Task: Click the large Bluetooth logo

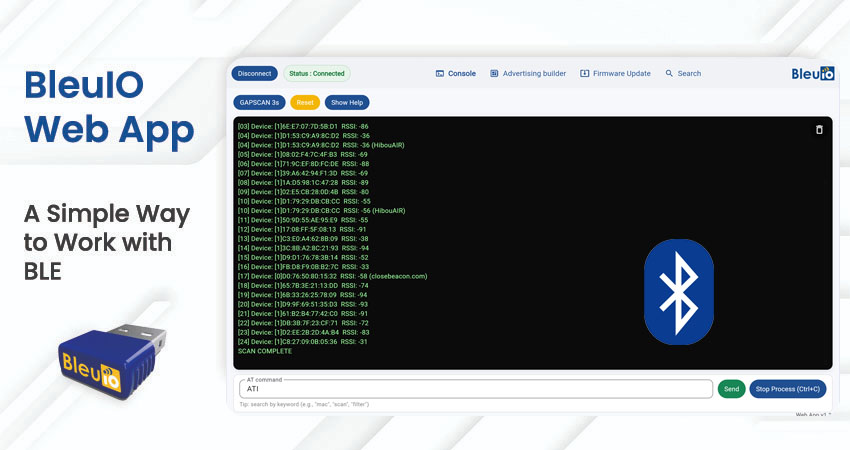Action: 679,292
